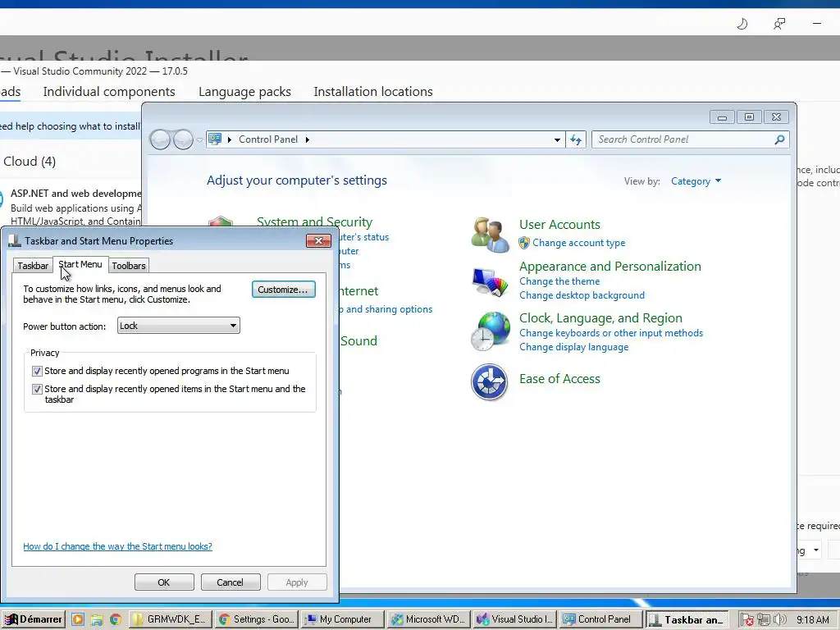Screen dimensions: 840x630
Task: Open the Toolbars tab
Action: 129,266
